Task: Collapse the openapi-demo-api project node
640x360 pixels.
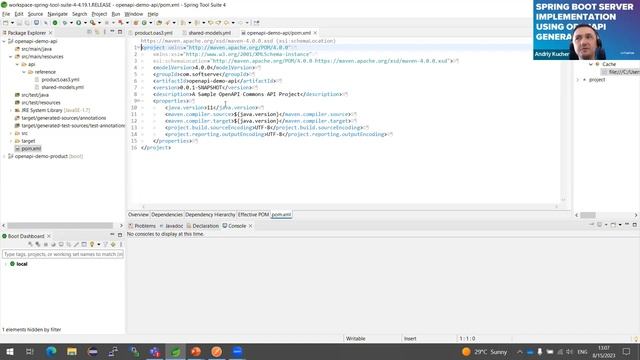Action: click(4, 41)
